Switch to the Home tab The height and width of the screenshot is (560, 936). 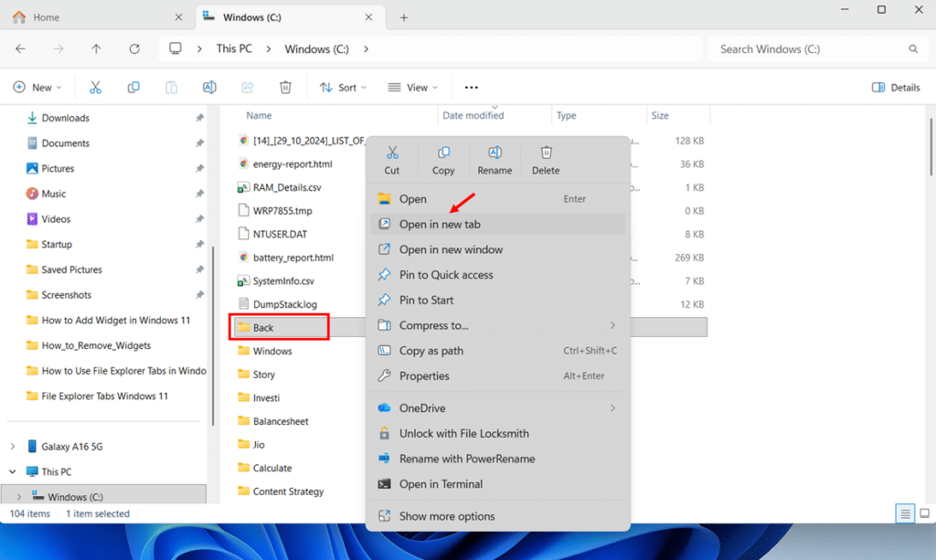tap(99, 17)
